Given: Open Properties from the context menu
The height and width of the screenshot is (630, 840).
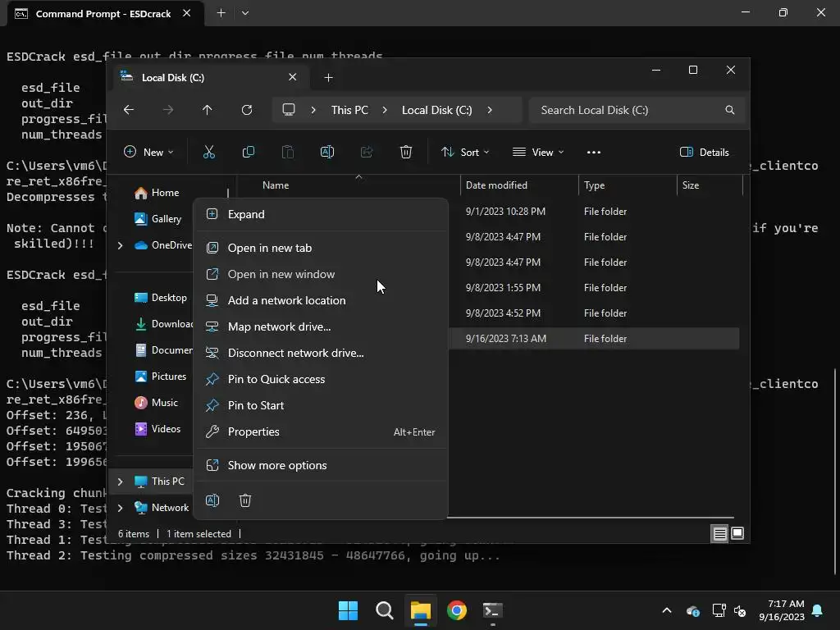Looking at the screenshot, I should point(321,431).
